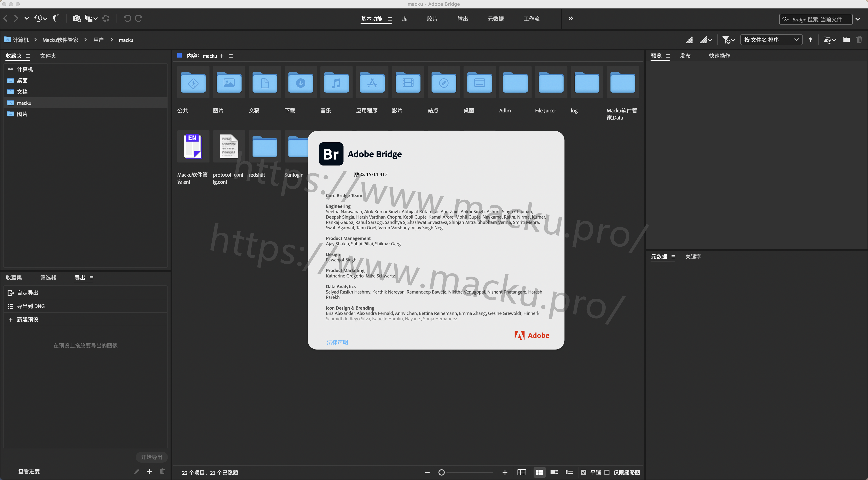Switch to the 工作流 workspace
This screenshot has width=868, height=480.
(531, 19)
